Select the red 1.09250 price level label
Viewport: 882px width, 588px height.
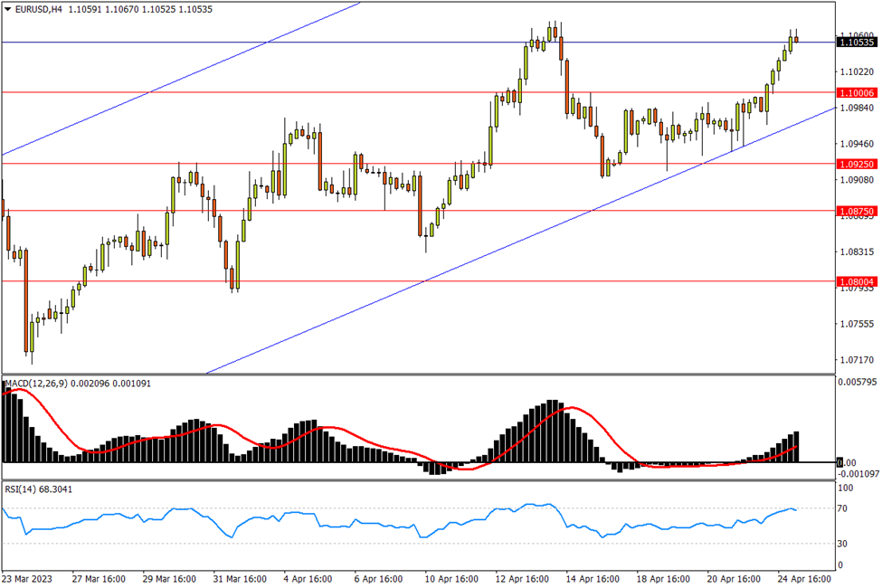pyautogui.click(x=856, y=165)
